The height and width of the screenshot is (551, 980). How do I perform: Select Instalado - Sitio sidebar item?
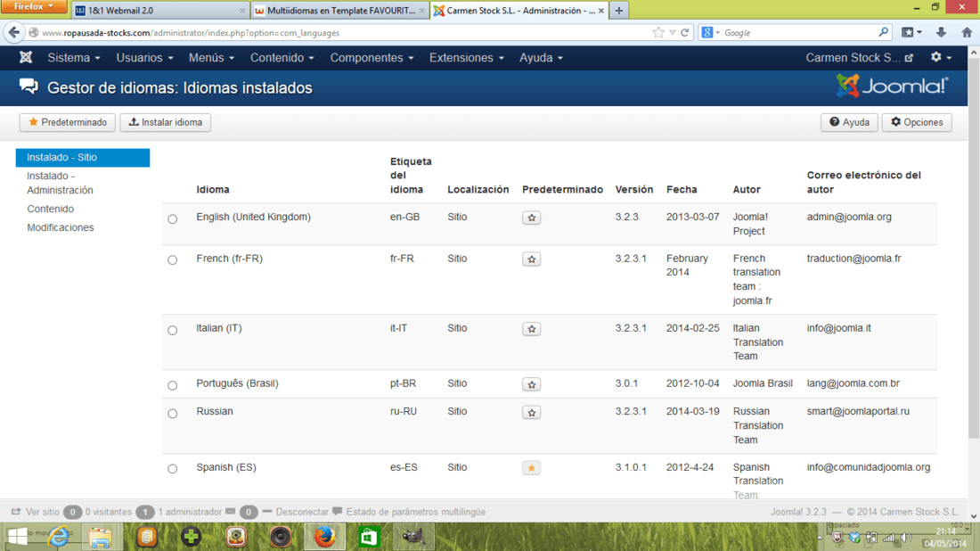point(83,158)
